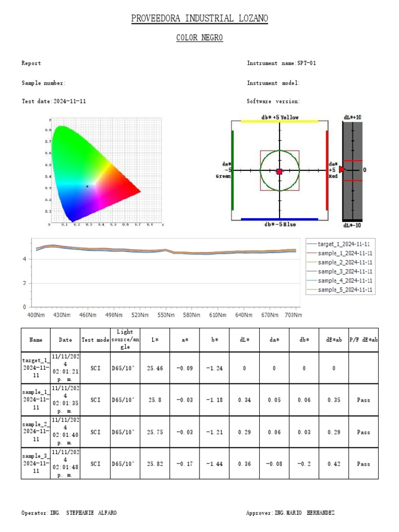The width and height of the screenshot is (399, 532).
Task: Click dE*ab value 0.42 for sample_3
Action: (x=334, y=464)
